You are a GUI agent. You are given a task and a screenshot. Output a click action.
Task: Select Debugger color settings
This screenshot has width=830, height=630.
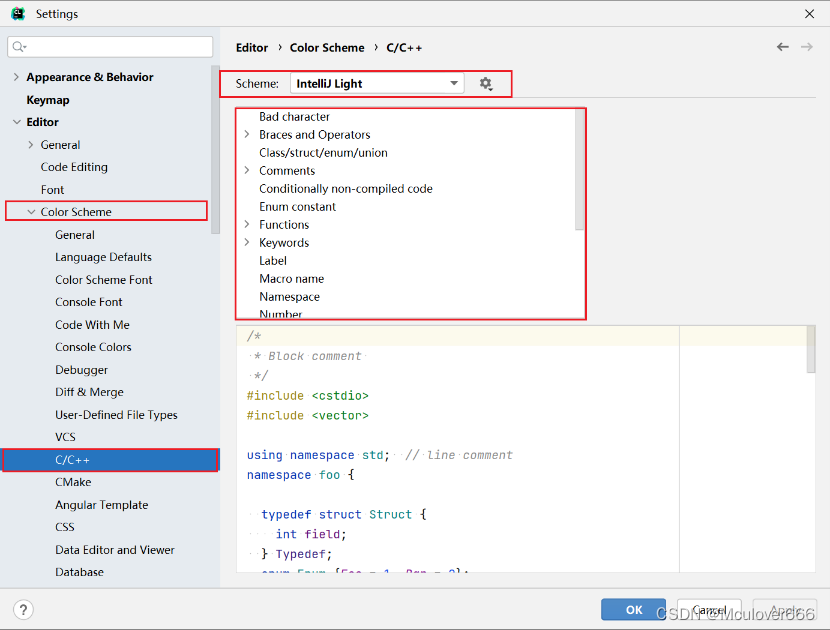tap(82, 370)
